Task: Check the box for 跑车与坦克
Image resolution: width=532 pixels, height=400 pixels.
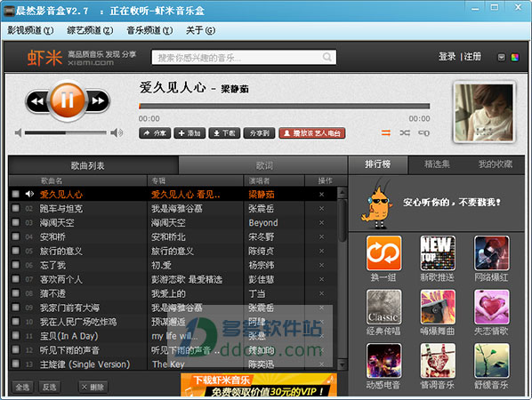Action: pyautogui.click(x=16, y=208)
